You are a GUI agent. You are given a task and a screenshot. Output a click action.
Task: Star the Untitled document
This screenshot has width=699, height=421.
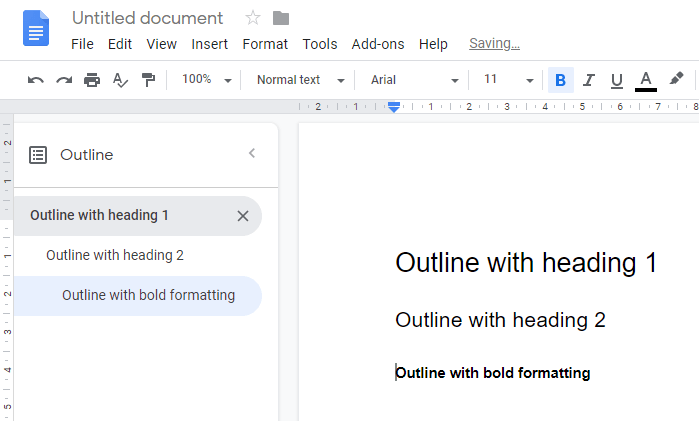tap(253, 18)
